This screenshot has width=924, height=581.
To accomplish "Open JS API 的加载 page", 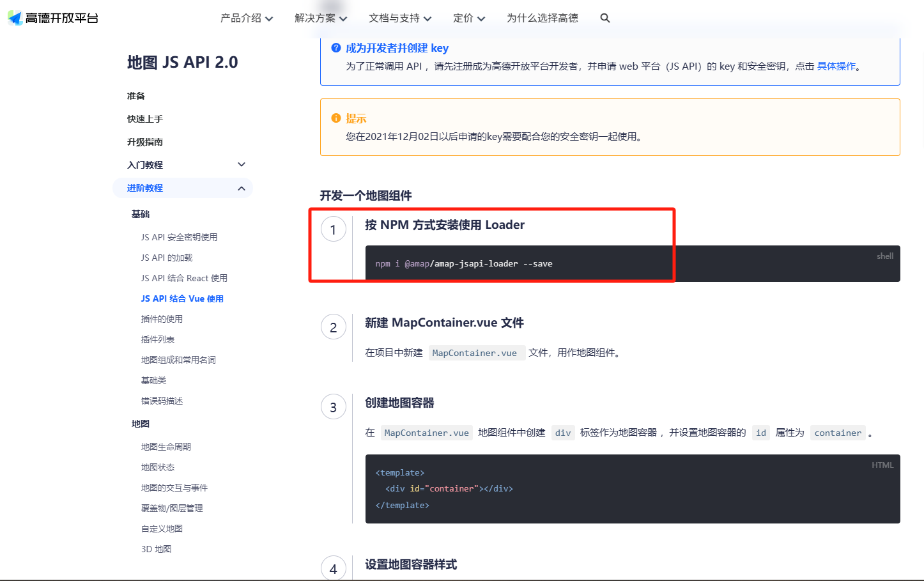I will pos(167,258).
